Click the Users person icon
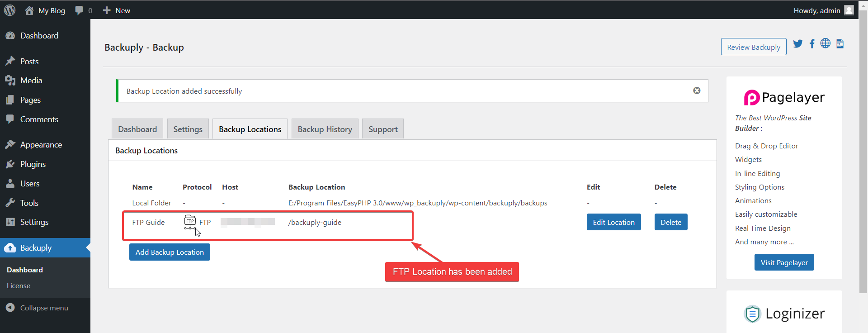 coord(10,183)
